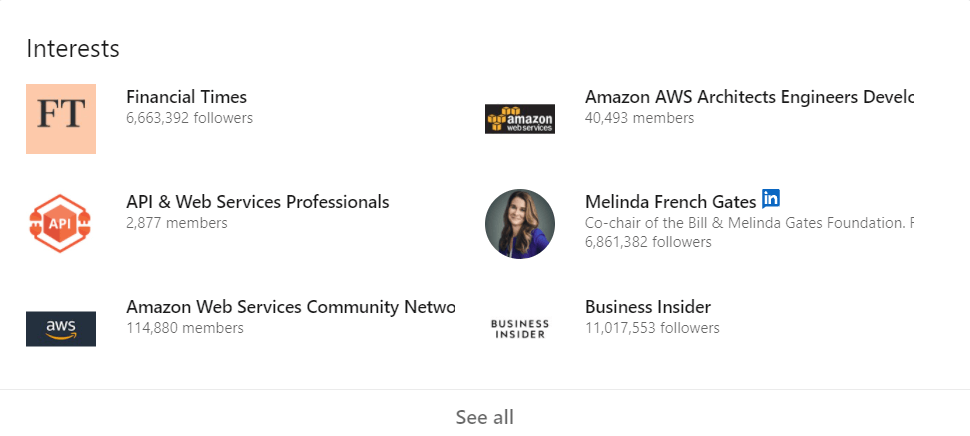Click the 2,877 members count
This screenshot has height=436, width=970.
point(176,223)
